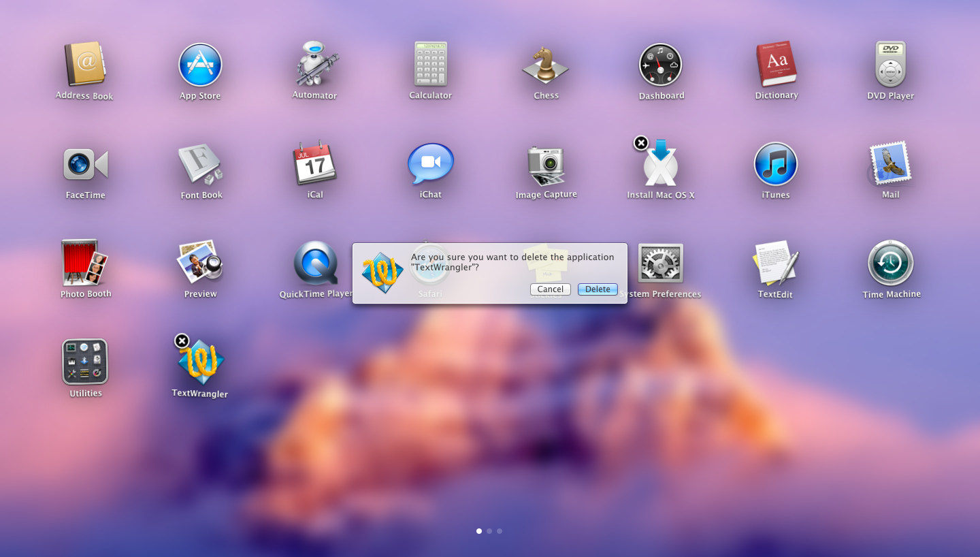980x557 pixels.
Task: Cancel the TextWrangler deletion dialog
Action: 551,289
